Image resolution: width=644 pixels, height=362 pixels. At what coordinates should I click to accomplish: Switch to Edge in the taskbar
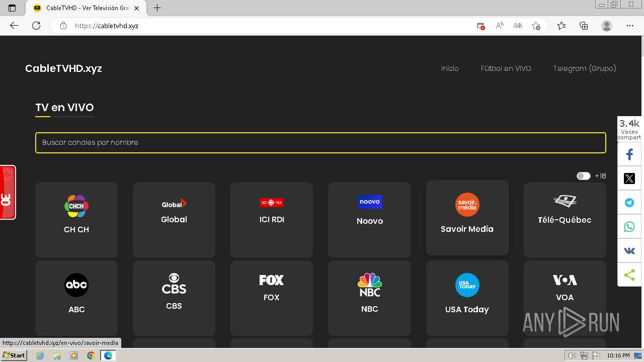pyautogui.click(x=108, y=355)
